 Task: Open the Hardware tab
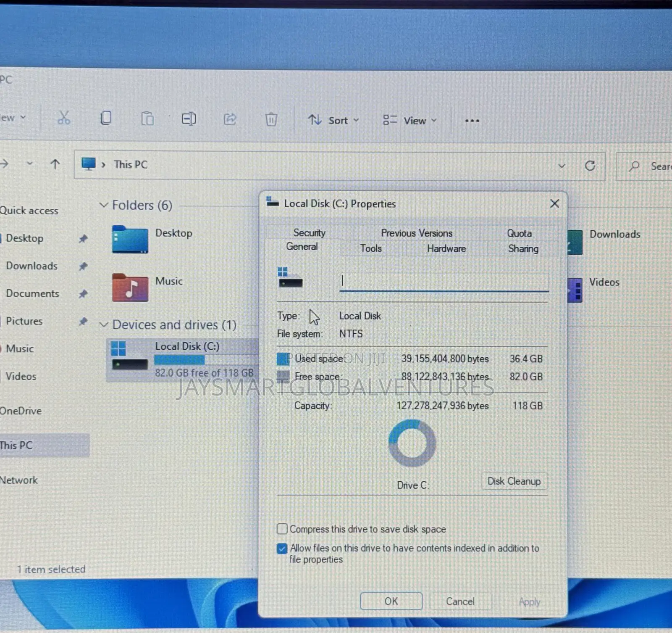point(446,249)
